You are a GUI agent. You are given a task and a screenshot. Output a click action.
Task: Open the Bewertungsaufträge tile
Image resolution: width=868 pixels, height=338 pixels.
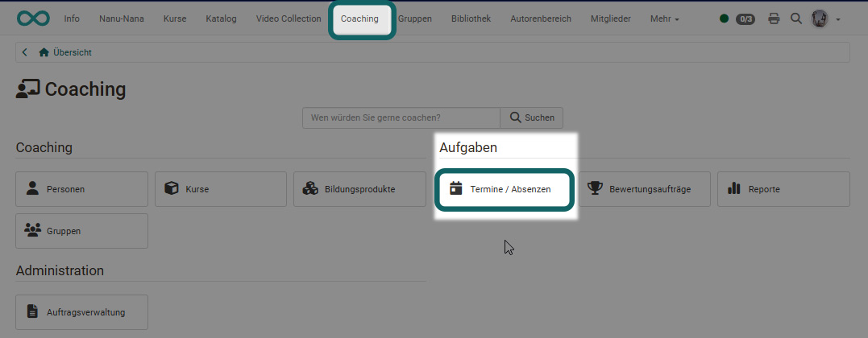[x=645, y=189]
